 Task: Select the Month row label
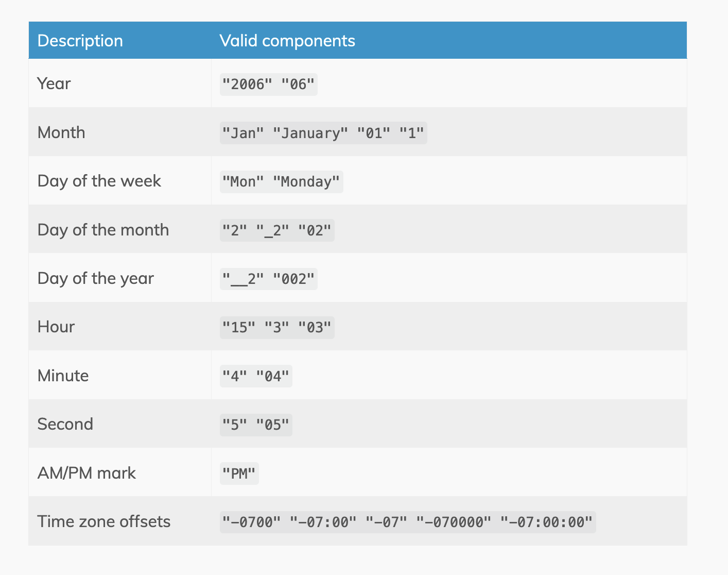61,132
